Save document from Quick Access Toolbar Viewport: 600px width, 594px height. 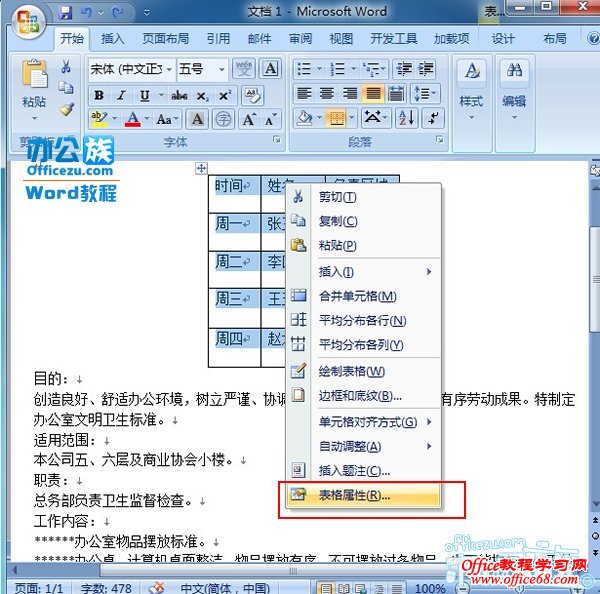(65, 13)
